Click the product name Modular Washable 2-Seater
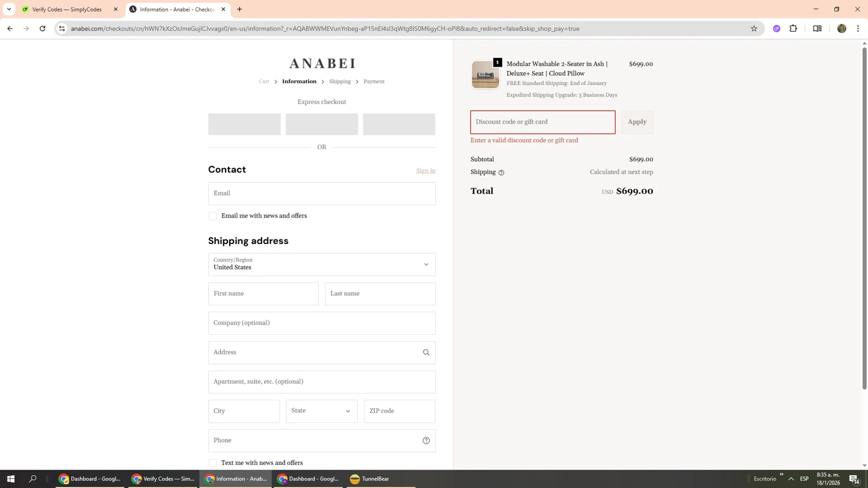This screenshot has height=488, width=868. tap(557, 69)
